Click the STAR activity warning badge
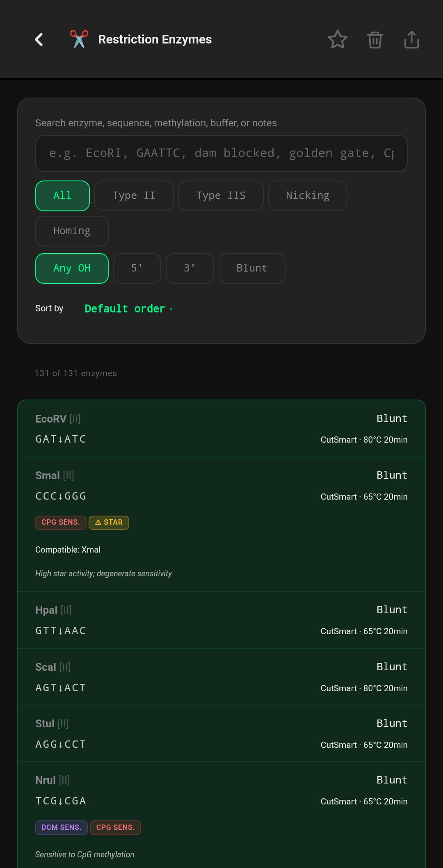443x868 pixels. tap(109, 522)
